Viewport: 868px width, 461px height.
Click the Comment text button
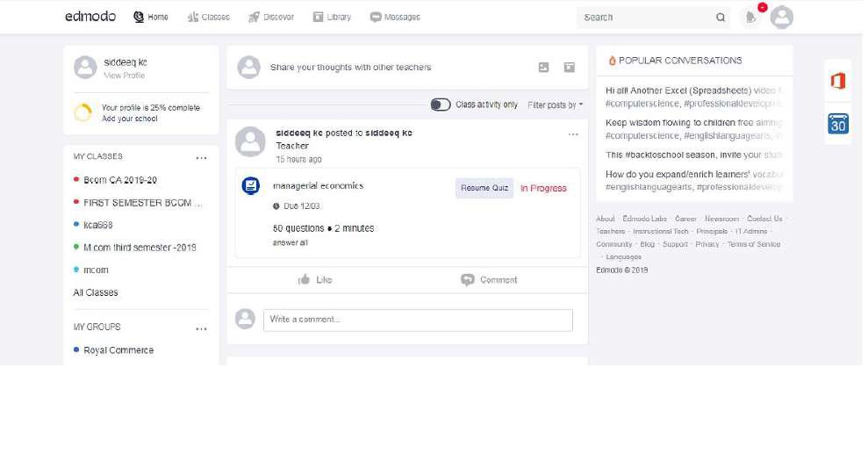499,280
